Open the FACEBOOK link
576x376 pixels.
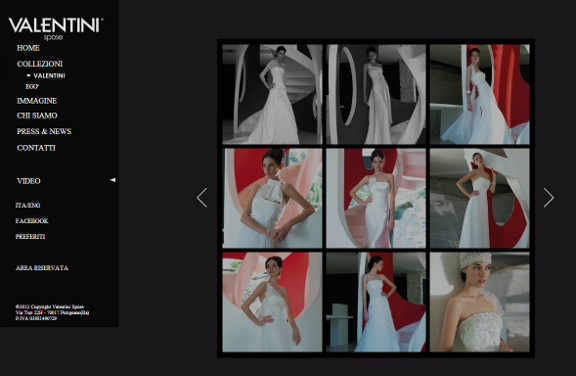[x=32, y=221]
